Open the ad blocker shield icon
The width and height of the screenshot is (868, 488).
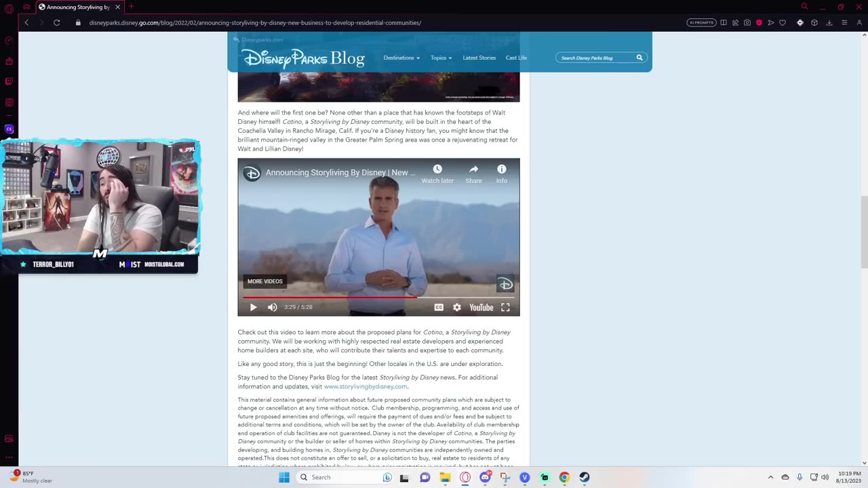pyautogui.click(x=759, y=22)
